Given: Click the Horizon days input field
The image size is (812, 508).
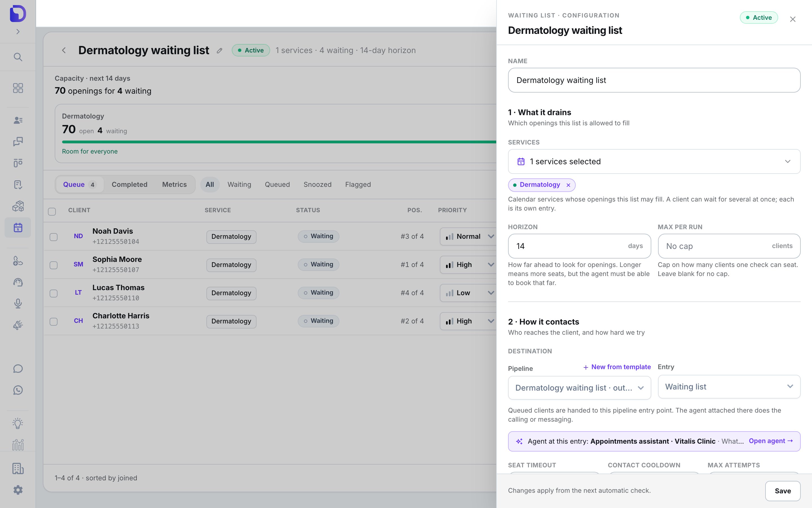Looking at the screenshot, I should click(579, 246).
